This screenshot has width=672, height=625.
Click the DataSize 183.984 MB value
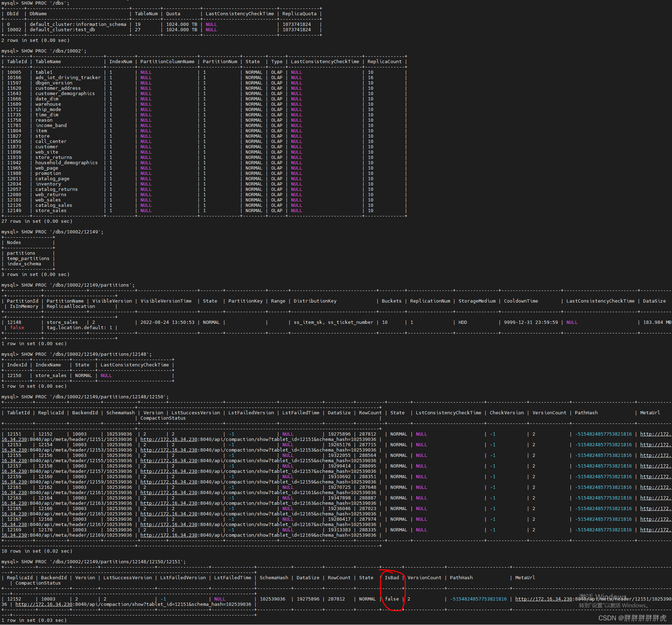(x=657, y=322)
